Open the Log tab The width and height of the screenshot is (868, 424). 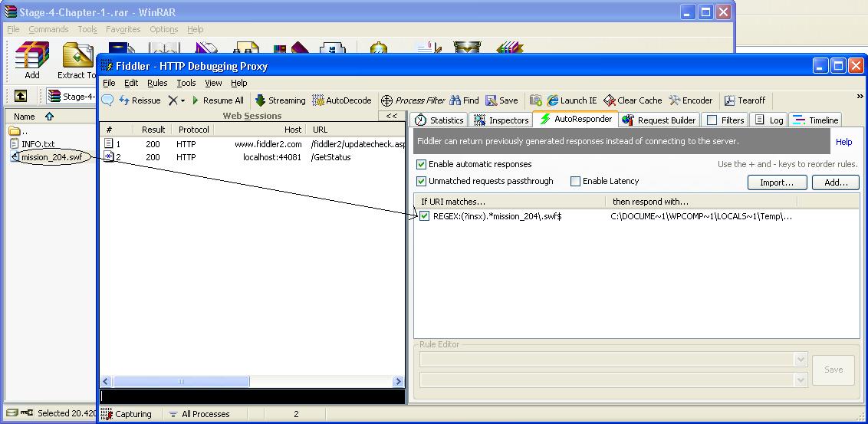(769, 120)
